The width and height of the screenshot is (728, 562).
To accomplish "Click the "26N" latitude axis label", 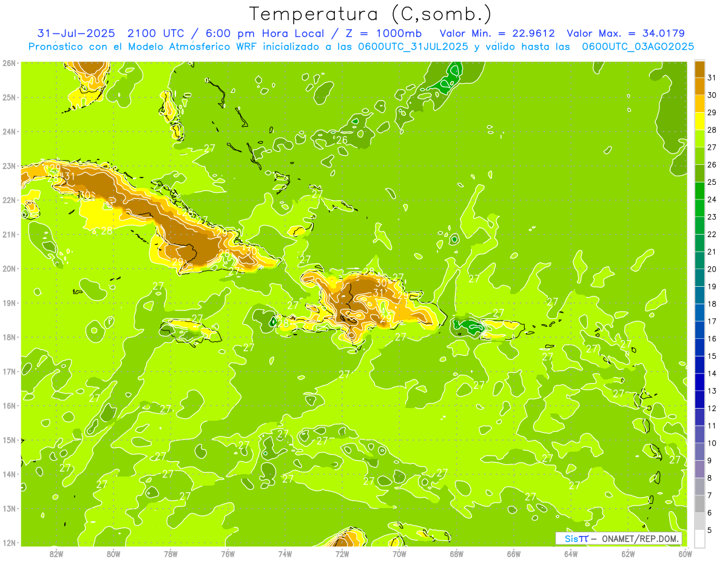I will 8,63.
